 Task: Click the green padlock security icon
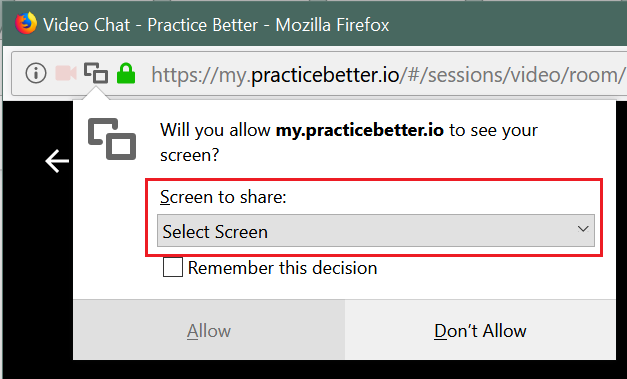(x=126, y=74)
